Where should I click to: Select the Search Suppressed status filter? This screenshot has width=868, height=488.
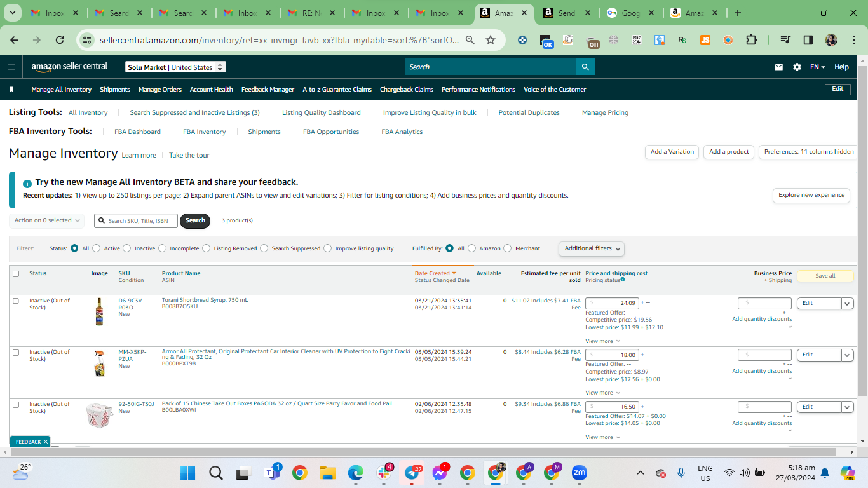click(x=264, y=248)
